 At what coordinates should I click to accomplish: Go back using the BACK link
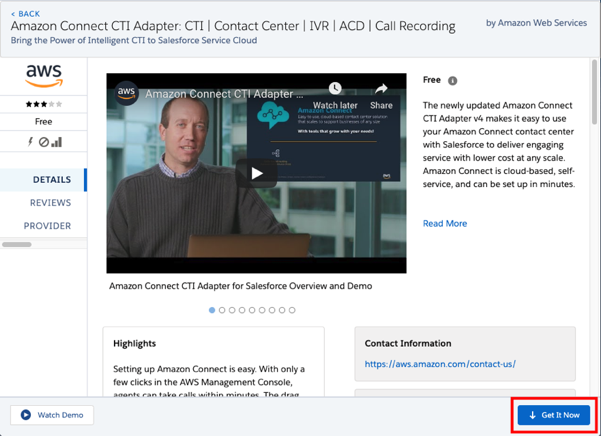tap(25, 14)
